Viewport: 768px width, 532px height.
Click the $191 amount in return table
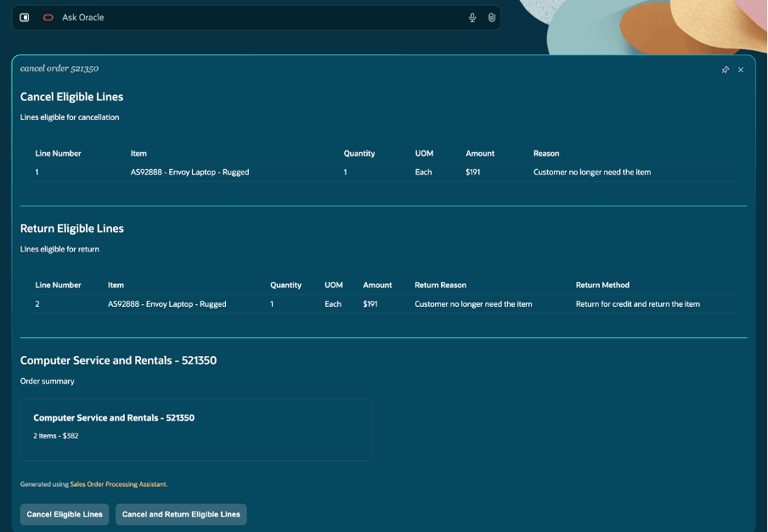(x=370, y=303)
